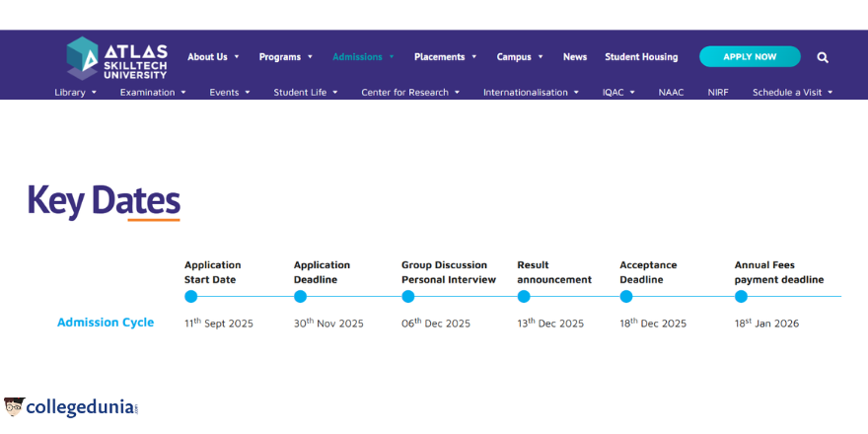The image size is (868, 434).
Task: Click the APPLY NOW button
Action: 750,56
